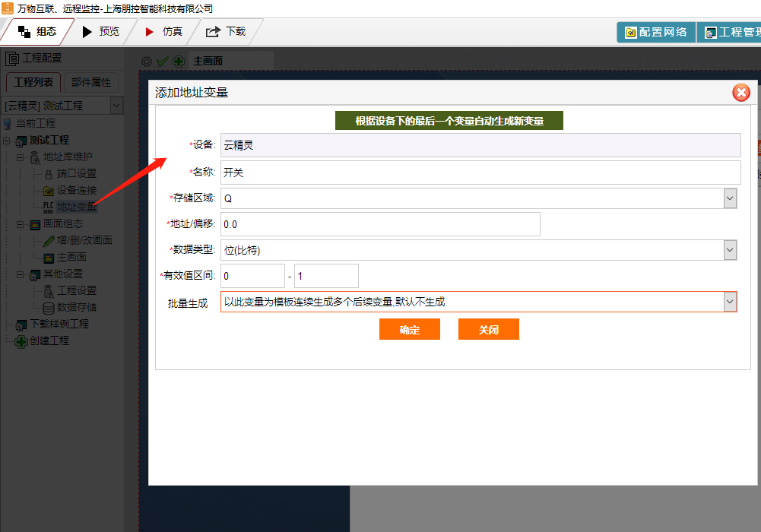Switch to the 部件属性 tab
Image resolution: width=761 pixels, height=532 pixels.
pos(91,82)
